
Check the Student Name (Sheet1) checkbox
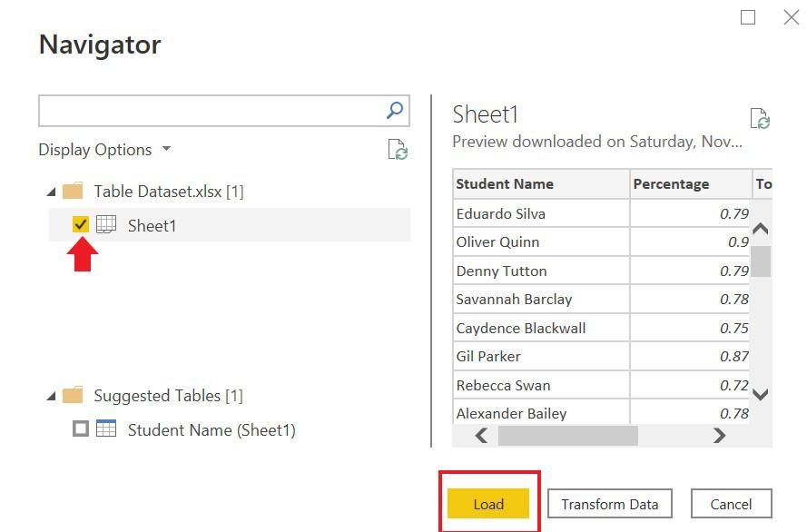click(81, 429)
